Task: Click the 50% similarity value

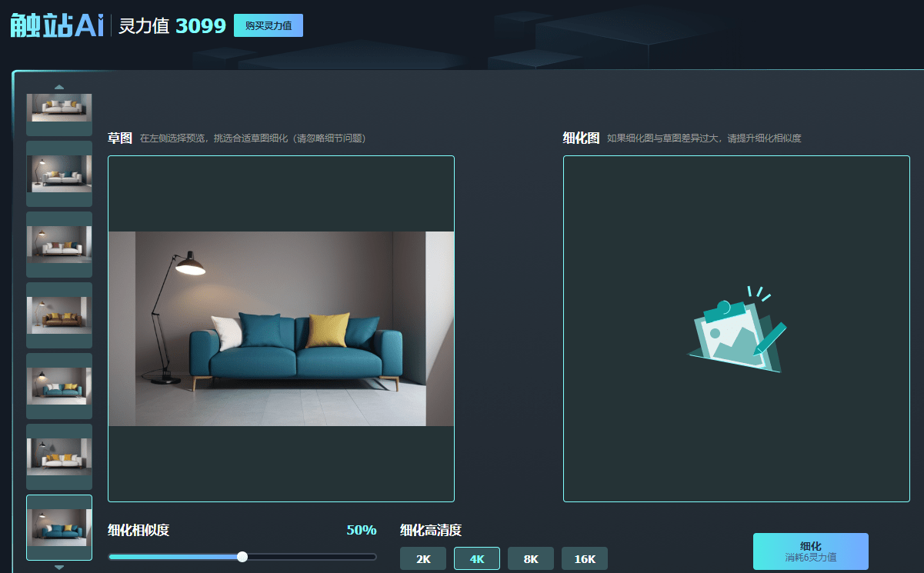Action: point(362,530)
